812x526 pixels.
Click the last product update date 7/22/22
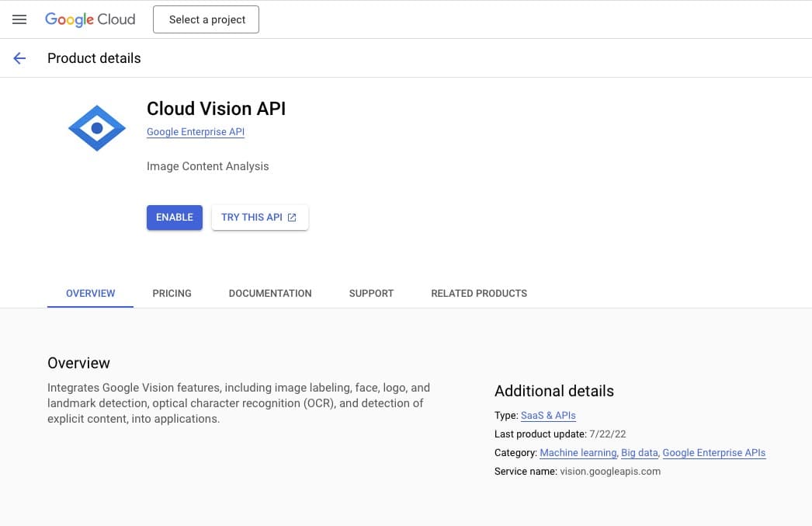pyautogui.click(x=607, y=434)
